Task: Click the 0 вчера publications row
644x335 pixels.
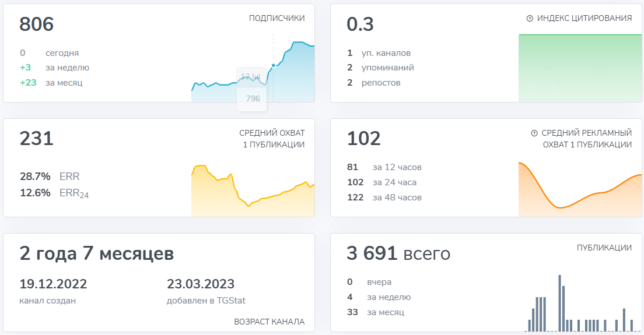Action: (x=369, y=282)
